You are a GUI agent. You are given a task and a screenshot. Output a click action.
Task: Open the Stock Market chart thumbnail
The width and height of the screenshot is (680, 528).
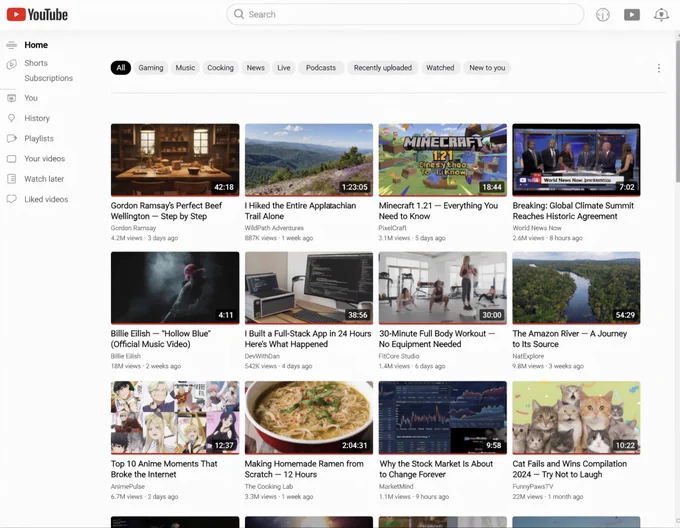point(442,417)
